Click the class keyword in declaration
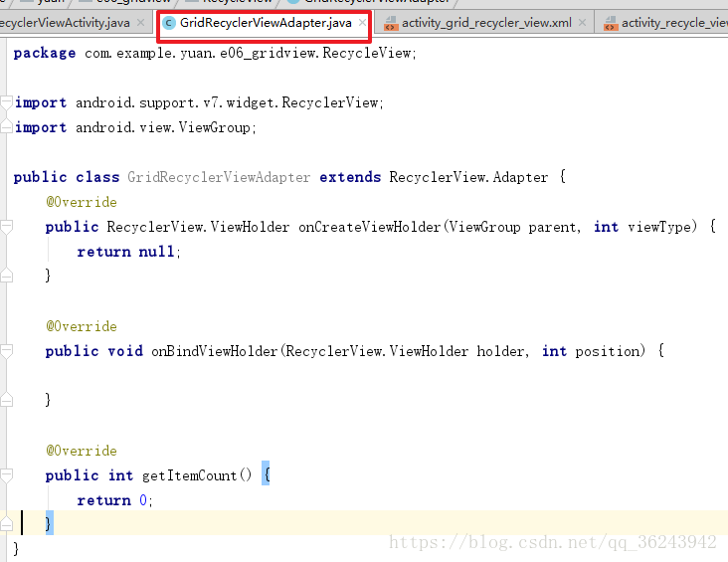This screenshot has width=728, height=562. tap(97, 177)
